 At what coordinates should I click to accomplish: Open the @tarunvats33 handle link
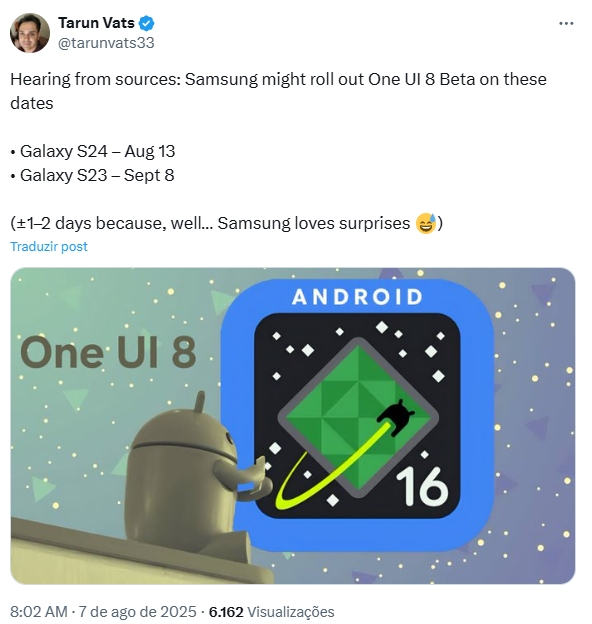pyautogui.click(x=106, y=43)
